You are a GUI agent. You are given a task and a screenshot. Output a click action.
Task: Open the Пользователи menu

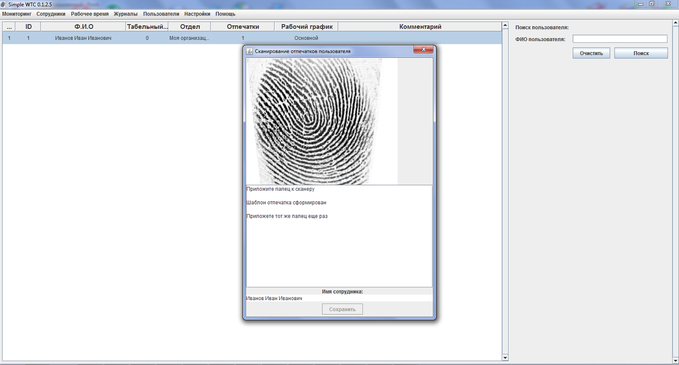point(161,14)
